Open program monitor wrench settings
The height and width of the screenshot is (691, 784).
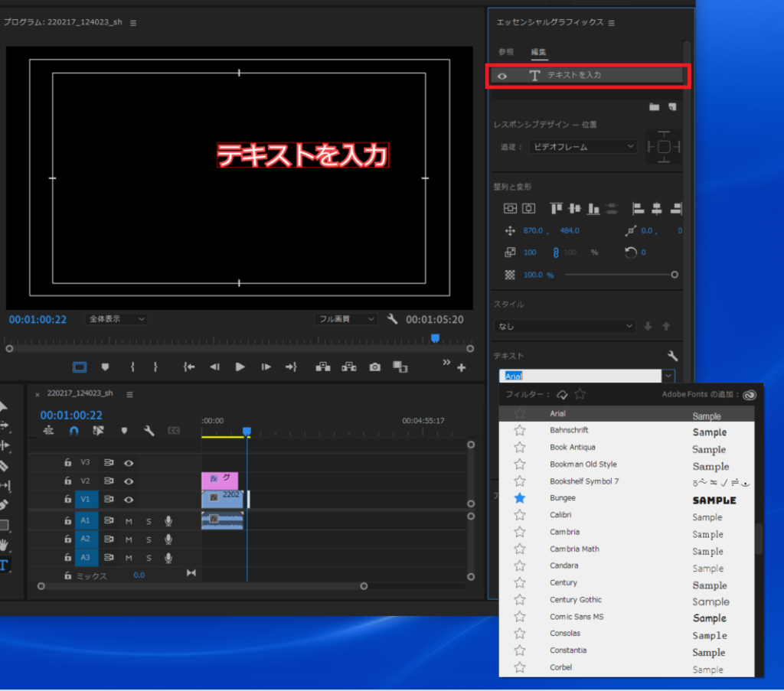pyautogui.click(x=392, y=319)
